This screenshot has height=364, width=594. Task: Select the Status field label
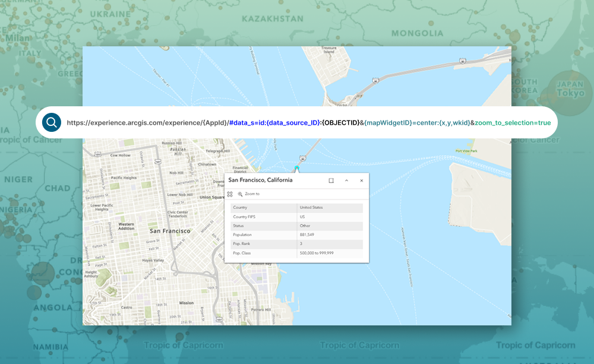(x=238, y=226)
